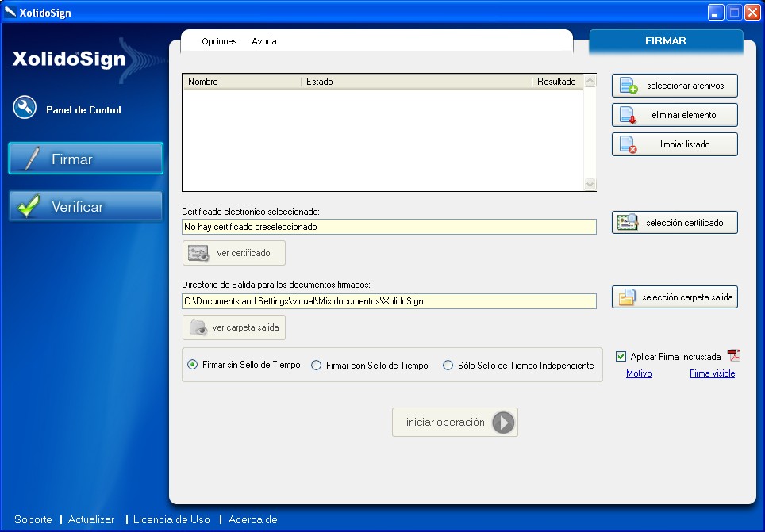Click the ver certificado button
This screenshot has height=532, width=765.
(233, 253)
